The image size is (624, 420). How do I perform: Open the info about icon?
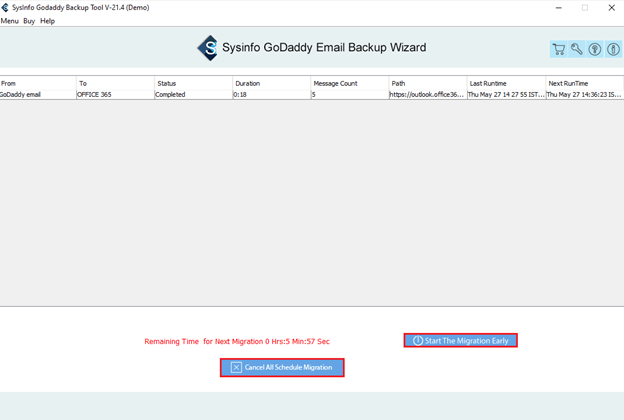[x=613, y=49]
